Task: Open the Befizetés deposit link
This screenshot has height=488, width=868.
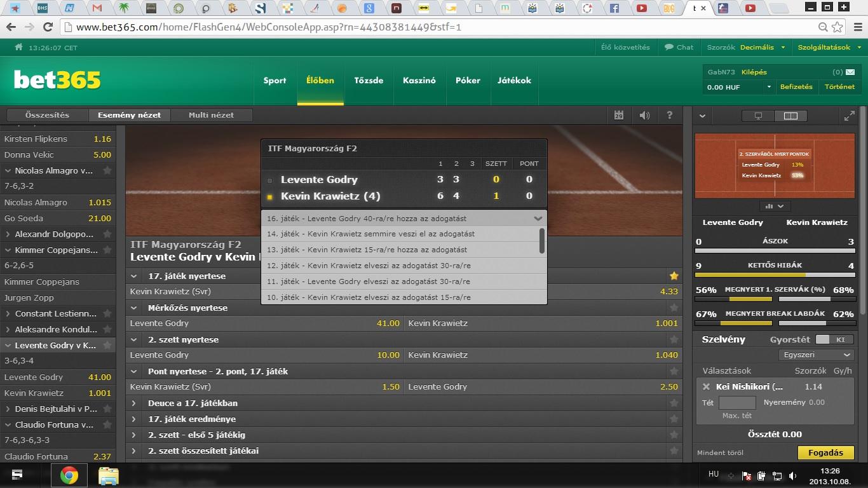Action: 796,86
